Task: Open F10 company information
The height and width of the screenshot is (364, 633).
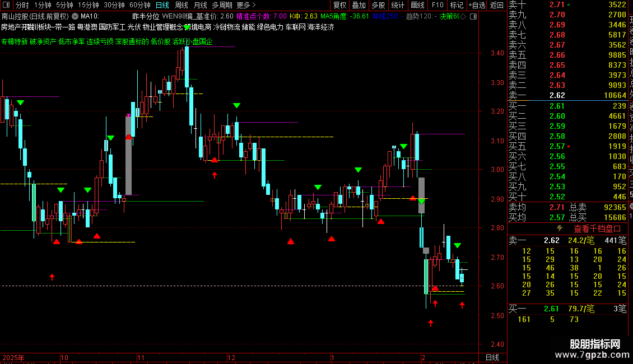Action: tap(437, 5)
